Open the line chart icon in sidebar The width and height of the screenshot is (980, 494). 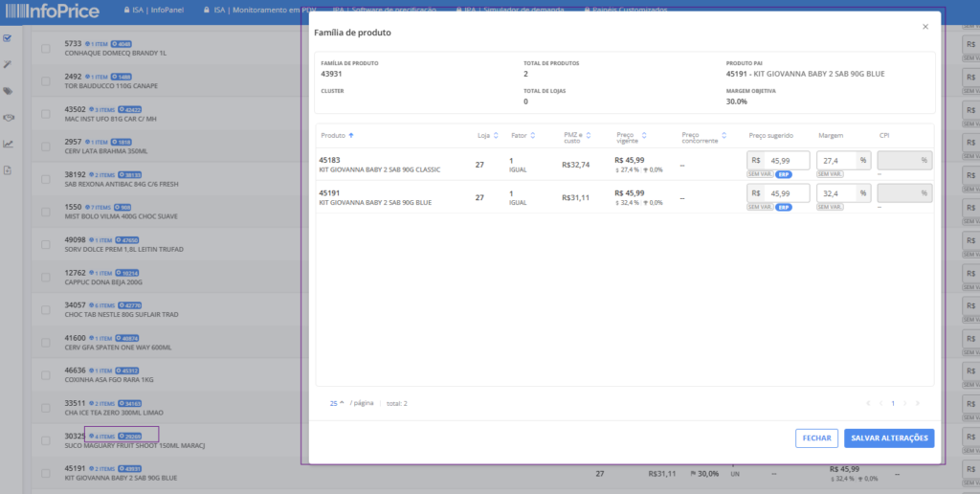coord(8,144)
